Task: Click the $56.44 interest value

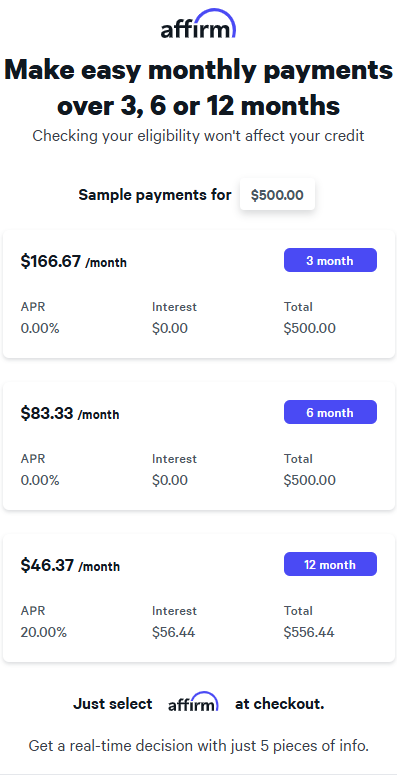Action: [x=173, y=632]
